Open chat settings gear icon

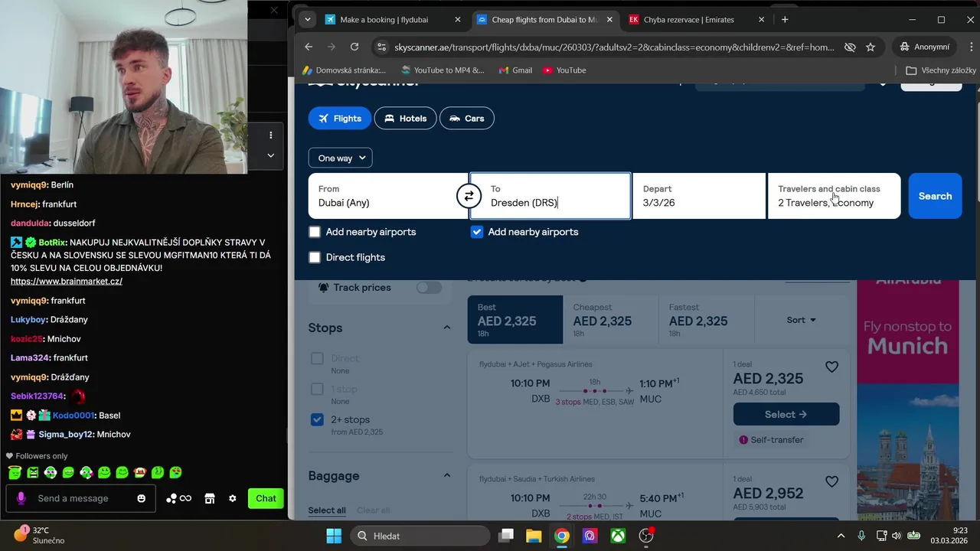[x=233, y=498]
